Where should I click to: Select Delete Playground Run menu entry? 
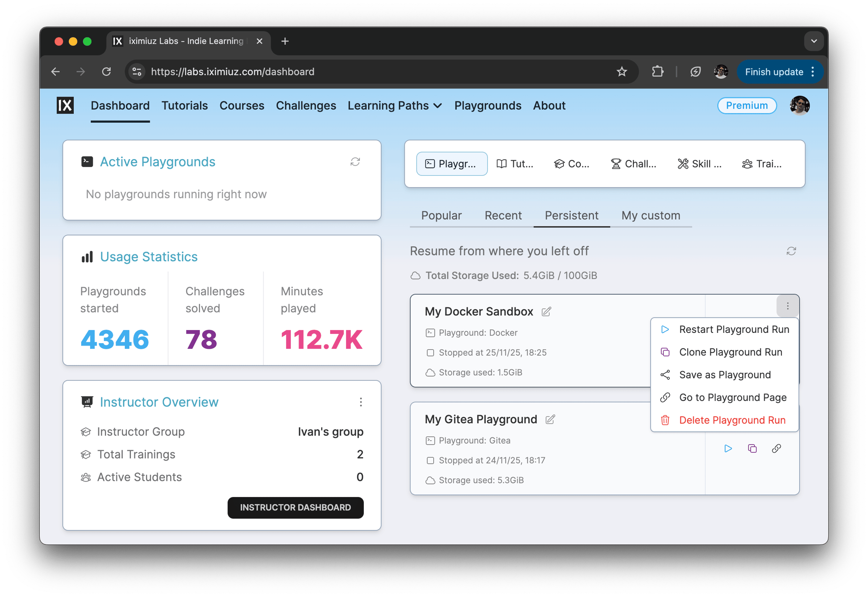click(732, 420)
